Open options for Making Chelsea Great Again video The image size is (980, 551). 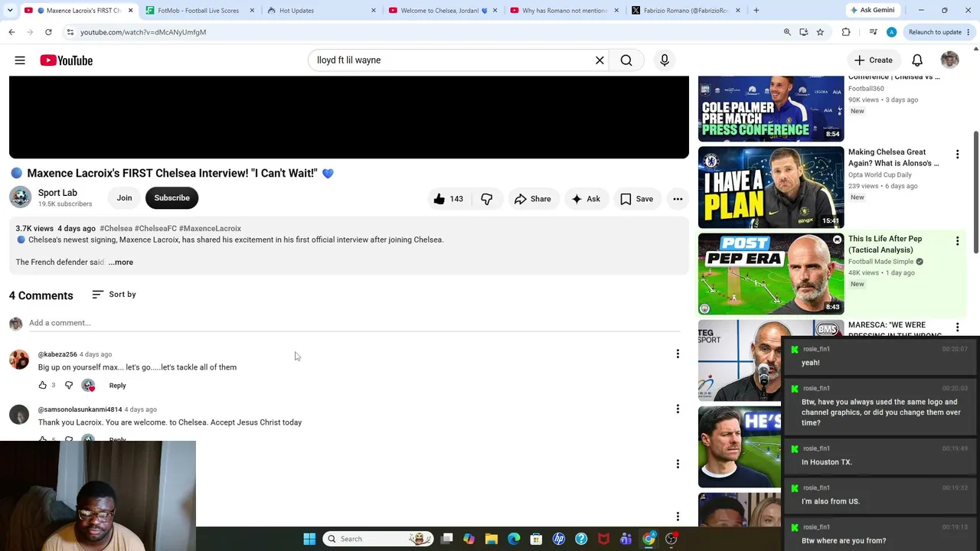coord(957,155)
